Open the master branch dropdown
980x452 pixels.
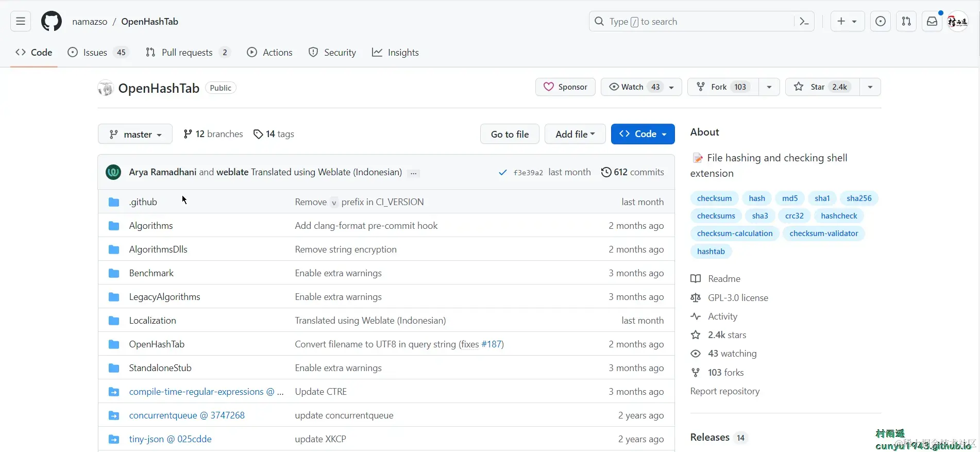click(135, 135)
